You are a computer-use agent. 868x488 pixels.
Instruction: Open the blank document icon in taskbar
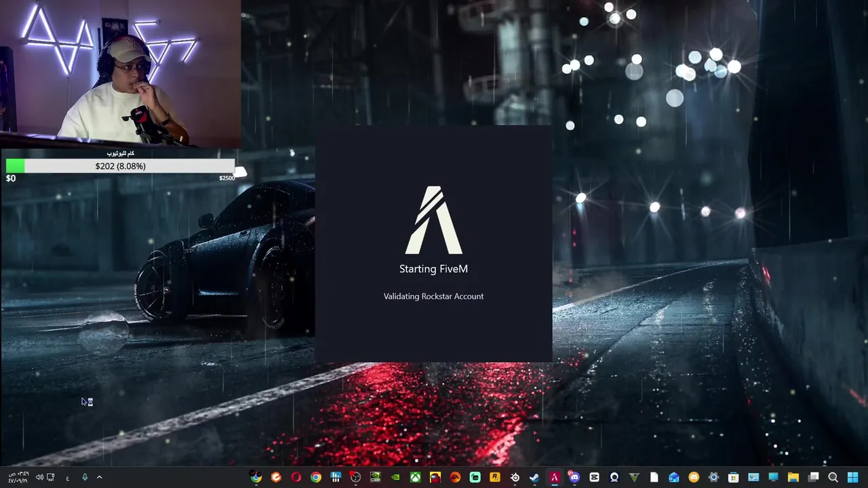[654, 477]
